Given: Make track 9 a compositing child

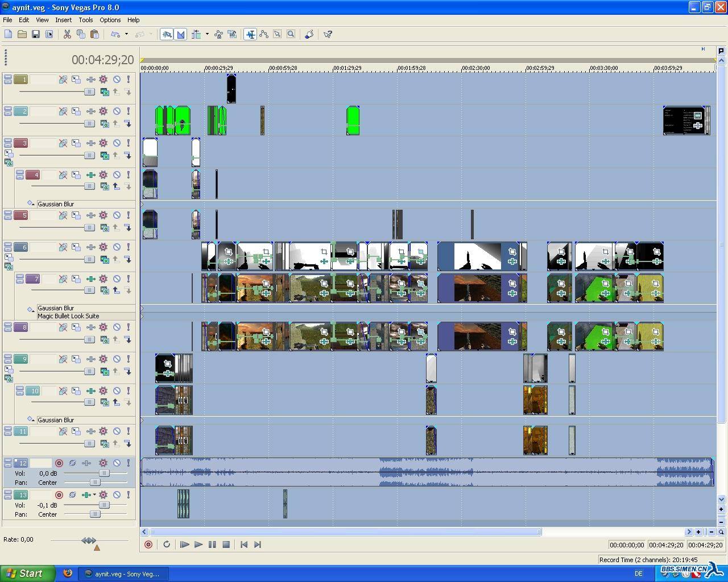Looking at the screenshot, I should [x=128, y=372].
